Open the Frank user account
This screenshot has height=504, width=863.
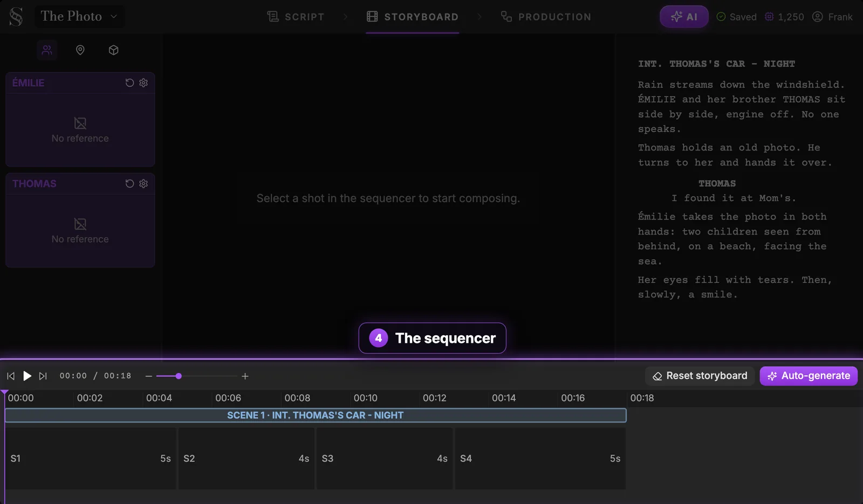coord(832,17)
